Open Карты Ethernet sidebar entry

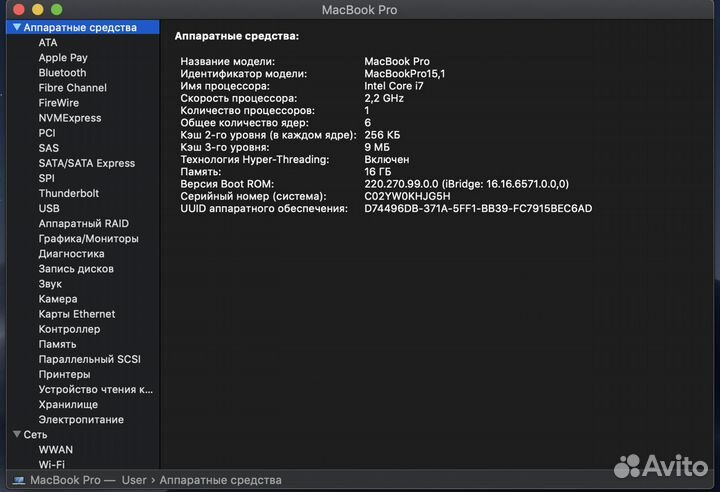tap(77, 314)
